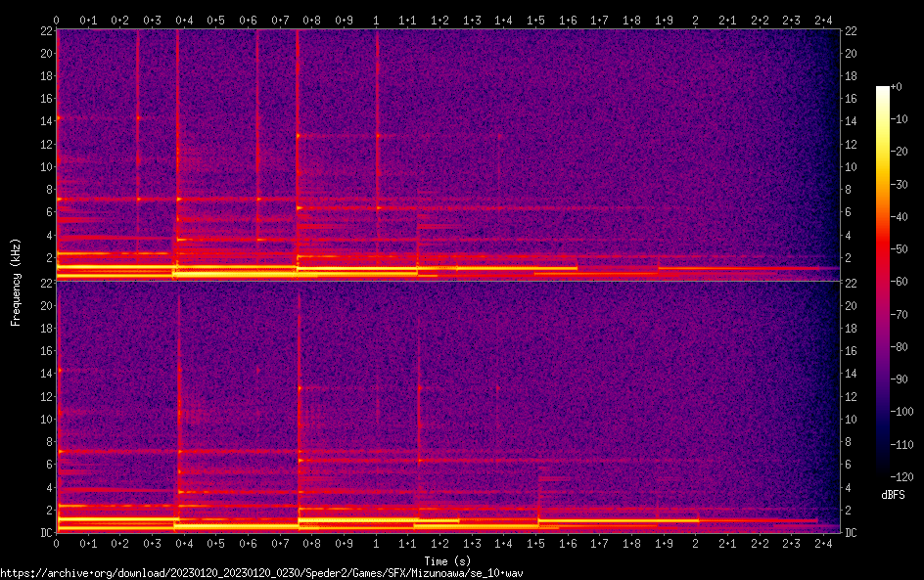
Task: Pick the 2.4 tick on the bottom time axis
Action: point(823,543)
